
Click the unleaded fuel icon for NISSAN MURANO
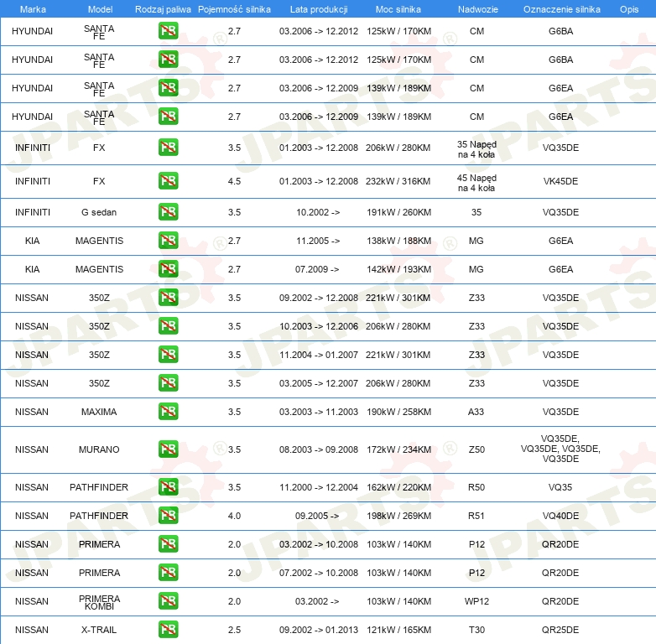tap(168, 449)
